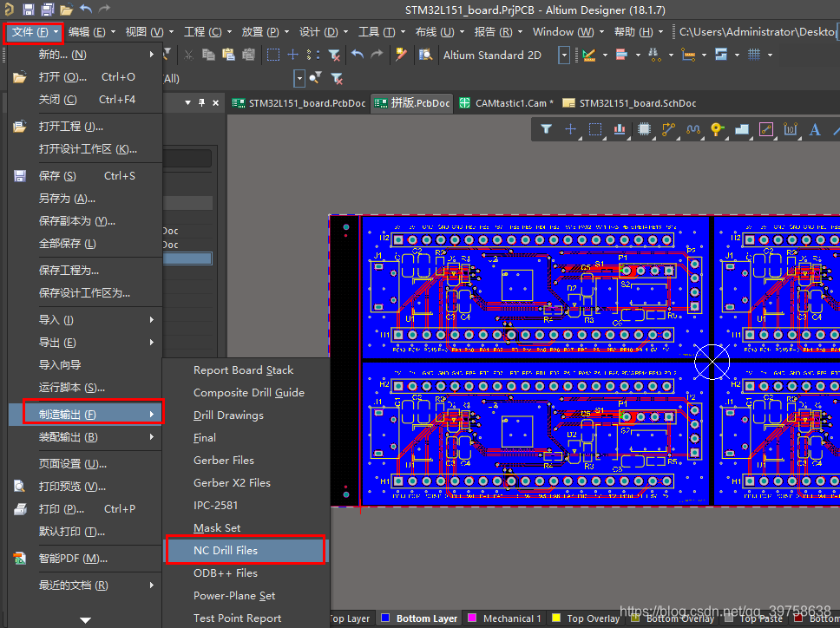Choose Report Board Stack entry
The width and height of the screenshot is (840, 628).
click(246, 370)
